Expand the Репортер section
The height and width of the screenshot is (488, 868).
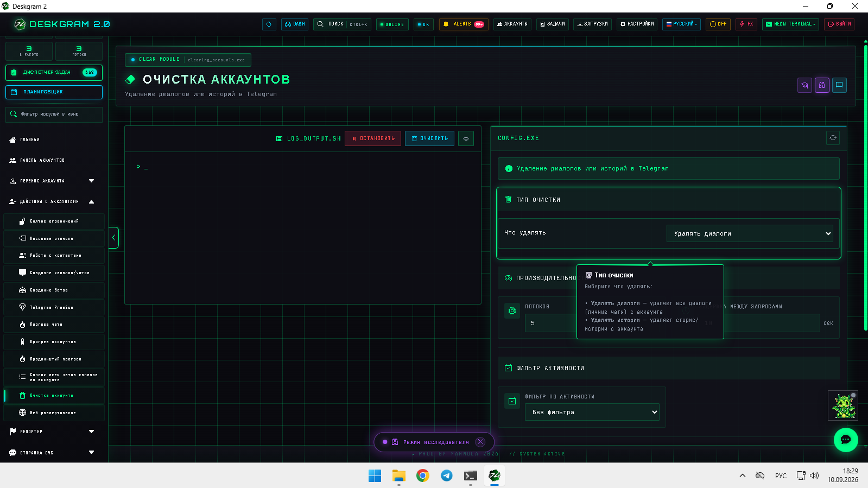(53, 432)
